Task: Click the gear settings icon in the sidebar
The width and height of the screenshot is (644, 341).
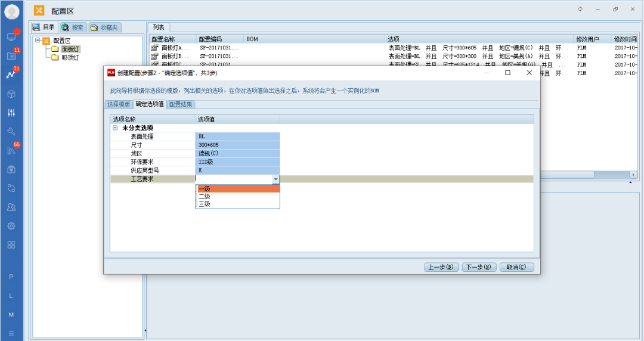Action: point(11,226)
